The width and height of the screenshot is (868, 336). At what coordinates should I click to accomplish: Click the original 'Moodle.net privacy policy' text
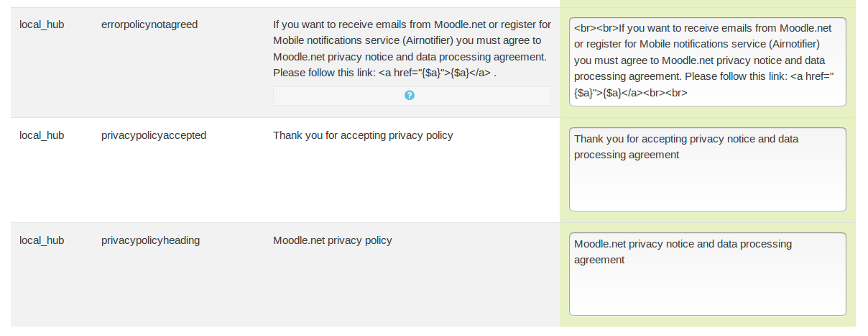tap(333, 240)
